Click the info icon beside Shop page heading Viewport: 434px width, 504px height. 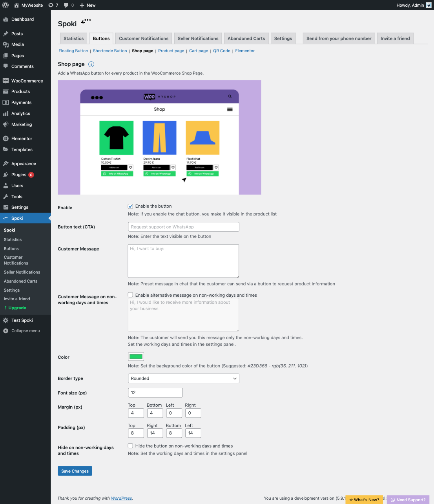(x=91, y=64)
